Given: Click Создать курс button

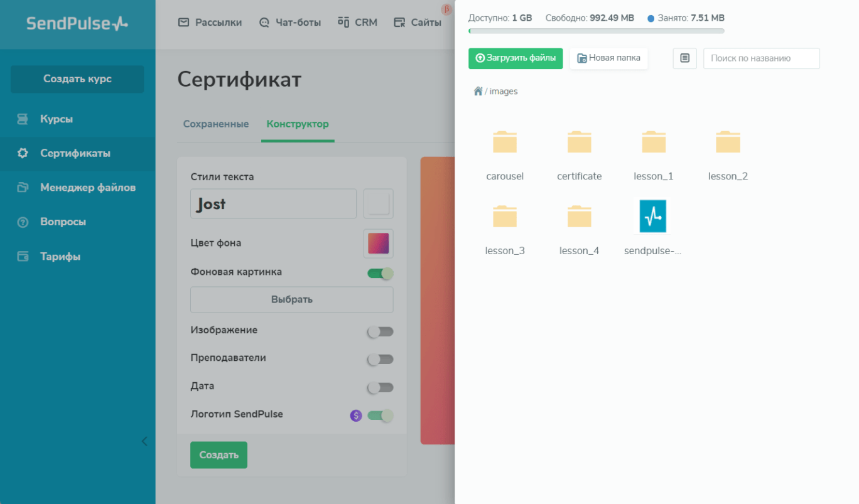Looking at the screenshot, I should coord(77,79).
